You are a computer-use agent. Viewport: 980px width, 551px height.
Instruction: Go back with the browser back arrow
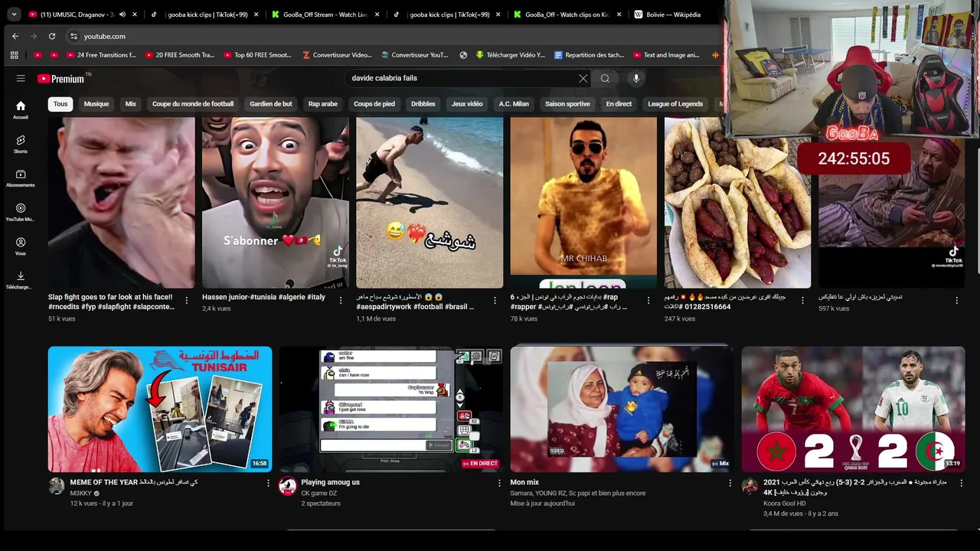pyautogui.click(x=15, y=36)
